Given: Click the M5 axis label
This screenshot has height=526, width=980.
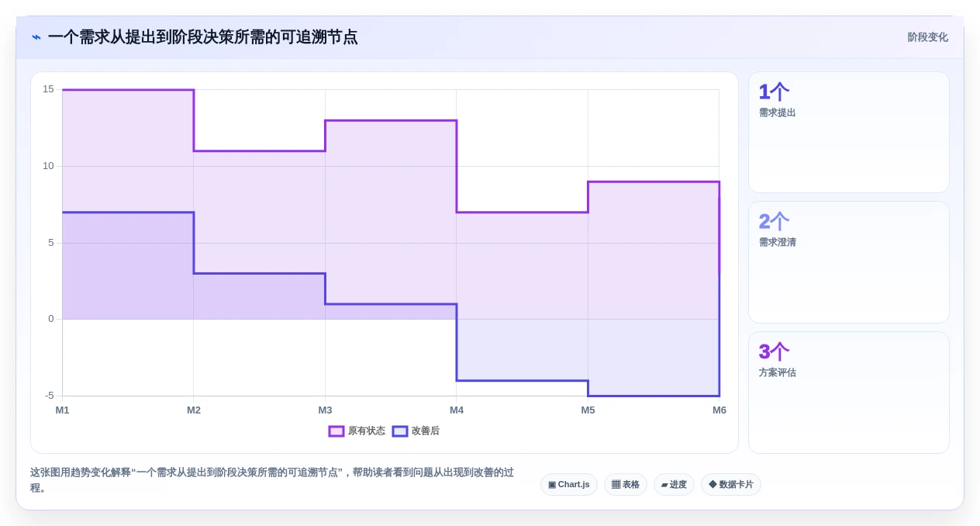Looking at the screenshot, I should click(588, 410).
